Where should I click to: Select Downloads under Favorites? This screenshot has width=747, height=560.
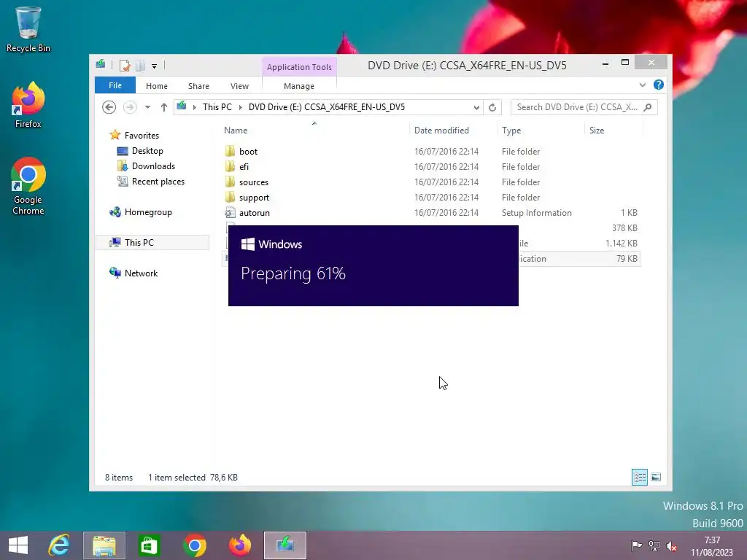[146, 166]
